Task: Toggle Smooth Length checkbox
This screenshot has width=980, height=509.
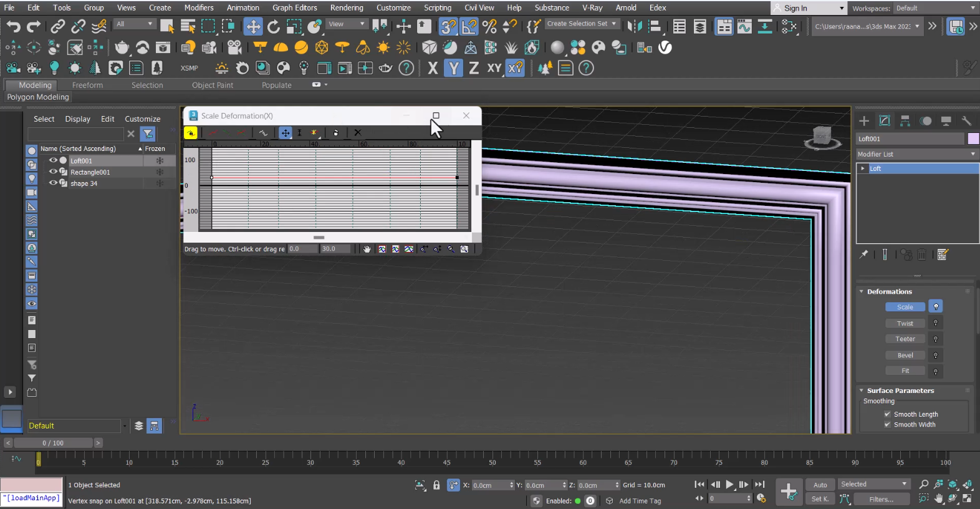Action: [x=887, y=414]
